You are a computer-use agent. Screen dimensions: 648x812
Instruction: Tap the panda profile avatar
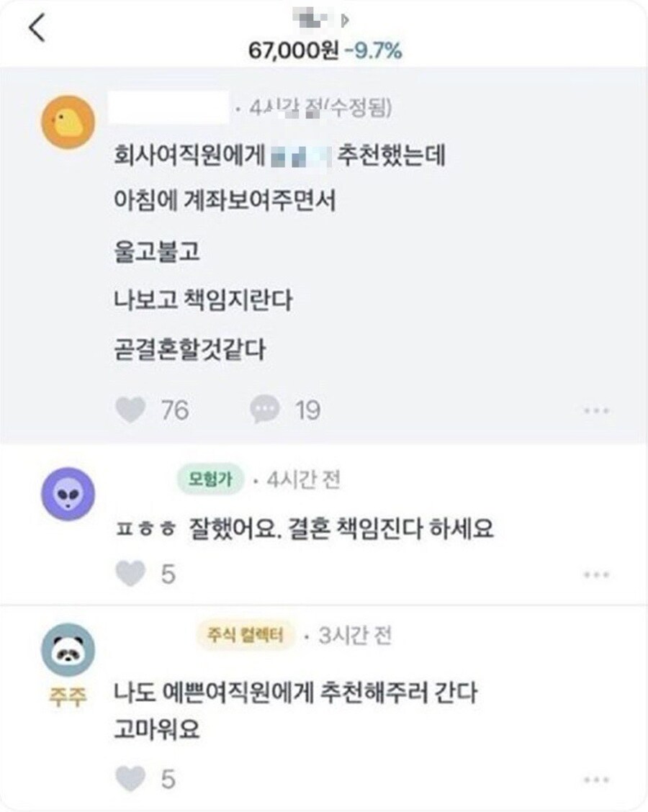click(x=68, y=649)
